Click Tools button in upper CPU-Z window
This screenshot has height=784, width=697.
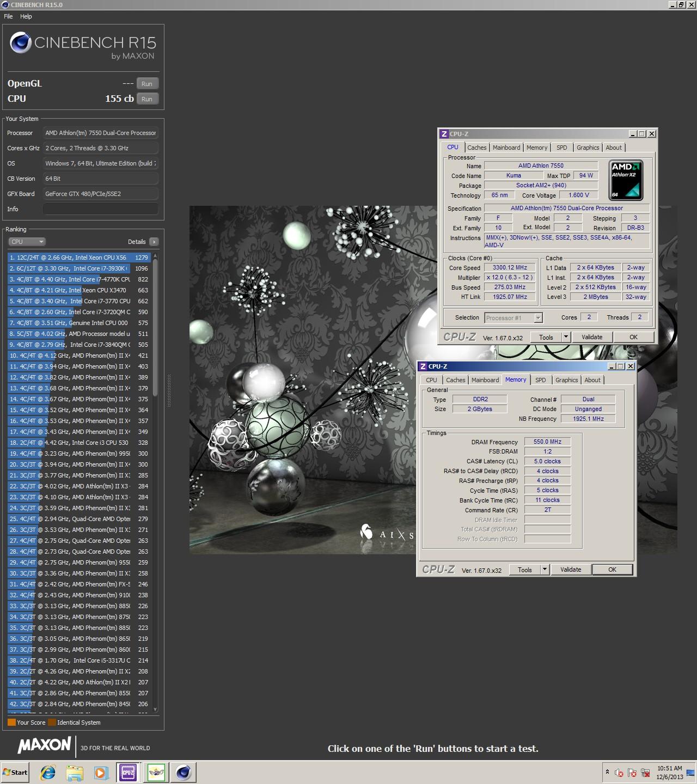pos(546,338)
